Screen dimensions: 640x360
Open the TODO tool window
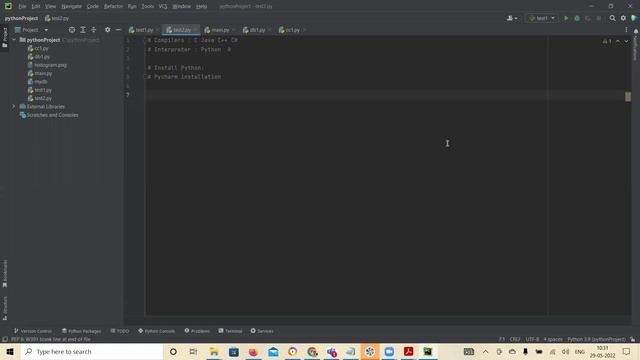(120, 331)
